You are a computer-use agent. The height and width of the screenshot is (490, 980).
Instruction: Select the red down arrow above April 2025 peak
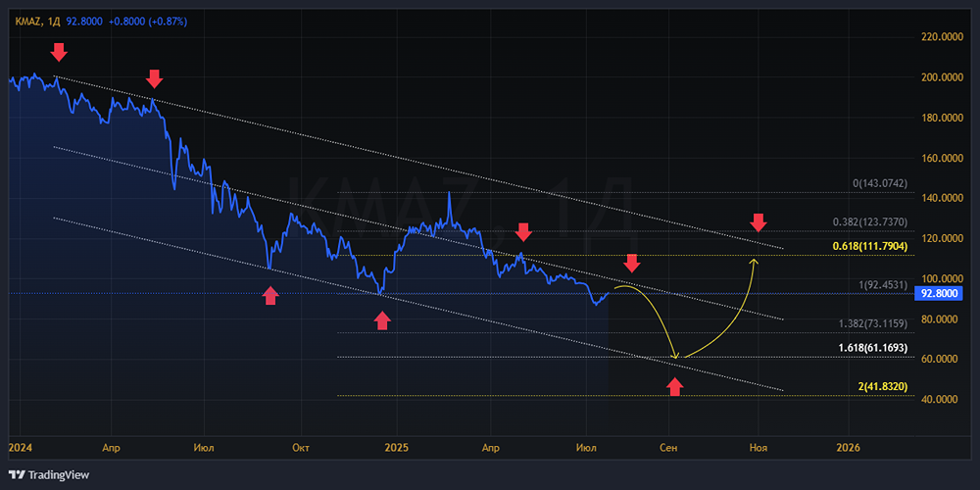click(x=523, y=232)
